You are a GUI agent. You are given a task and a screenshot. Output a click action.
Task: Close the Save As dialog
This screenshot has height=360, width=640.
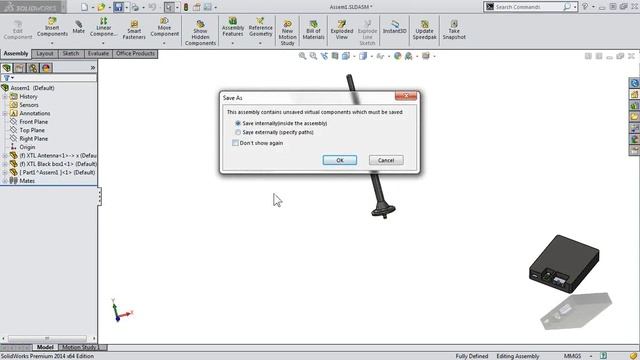coord(406,96)
